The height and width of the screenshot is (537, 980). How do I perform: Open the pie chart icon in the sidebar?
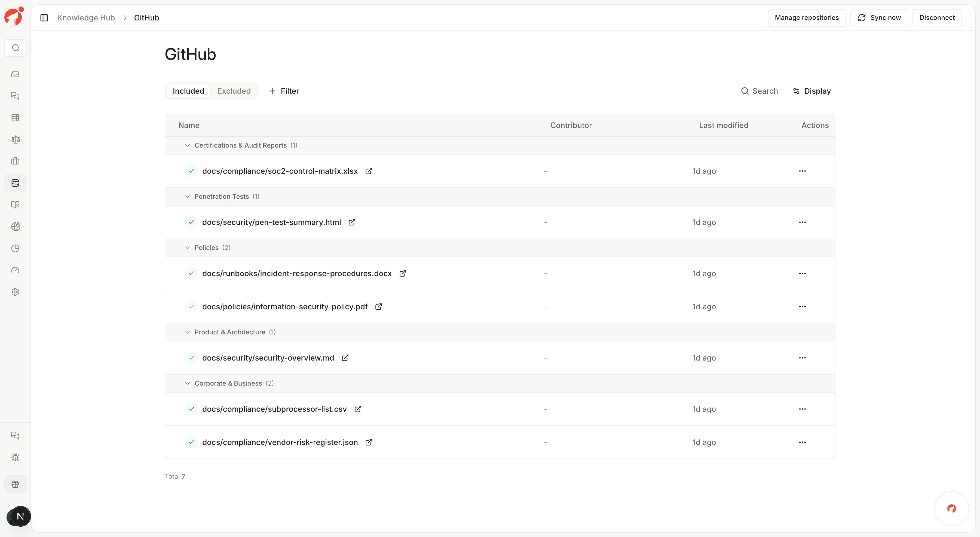point(15,248)
